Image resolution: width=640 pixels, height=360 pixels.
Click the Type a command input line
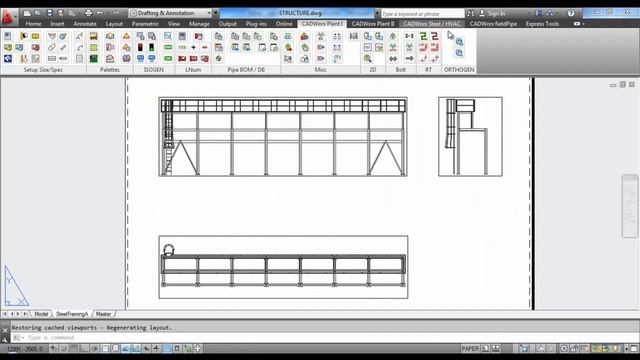click(327, 338)
